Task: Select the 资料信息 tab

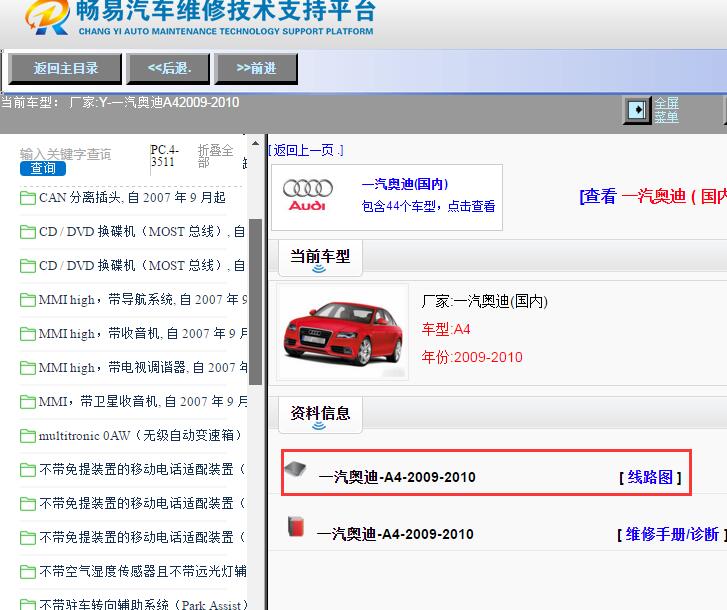Action: click(320, 415)
